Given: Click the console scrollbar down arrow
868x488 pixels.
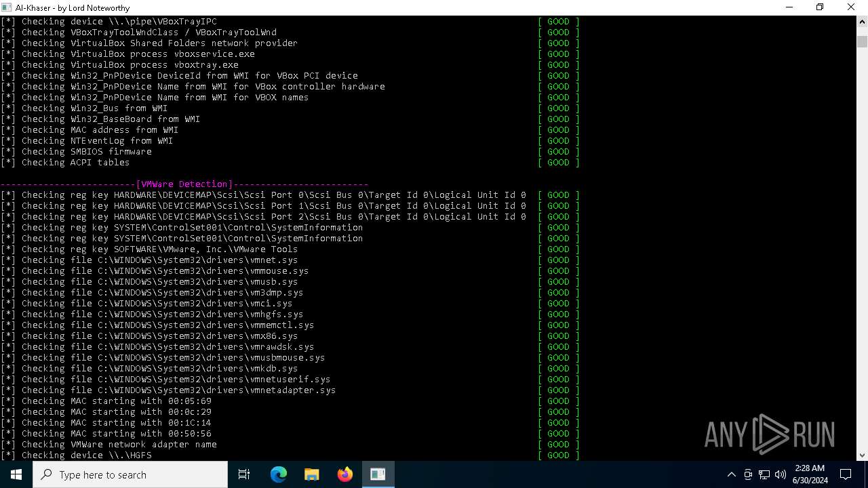Looking at the screenshot, I should 862,455.
